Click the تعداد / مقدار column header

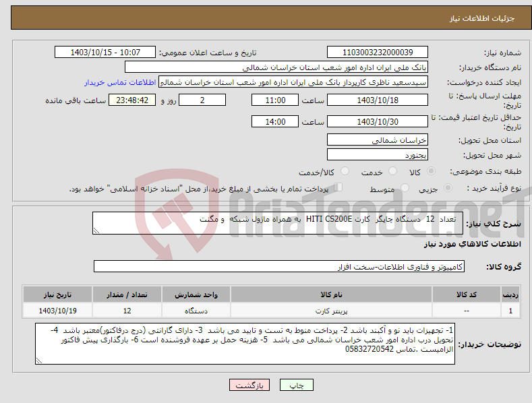pyautogui.click(x=127, y=294)
